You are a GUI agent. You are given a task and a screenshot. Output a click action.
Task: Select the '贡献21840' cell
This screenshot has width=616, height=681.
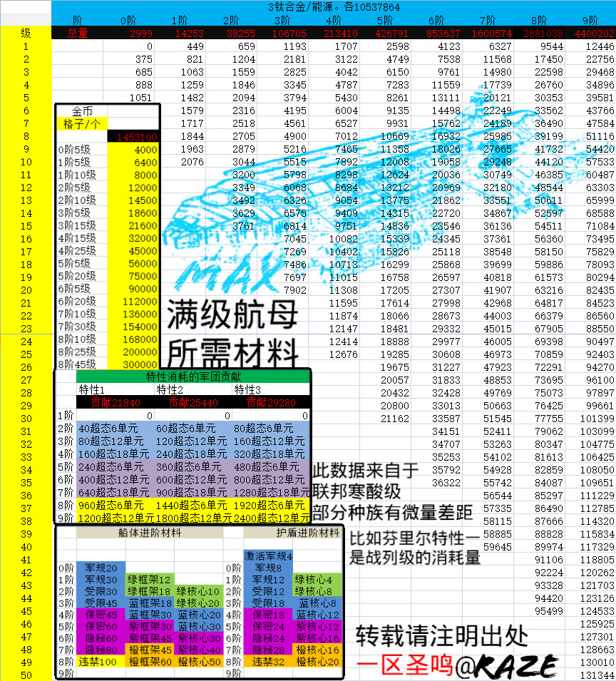[115, 403]
